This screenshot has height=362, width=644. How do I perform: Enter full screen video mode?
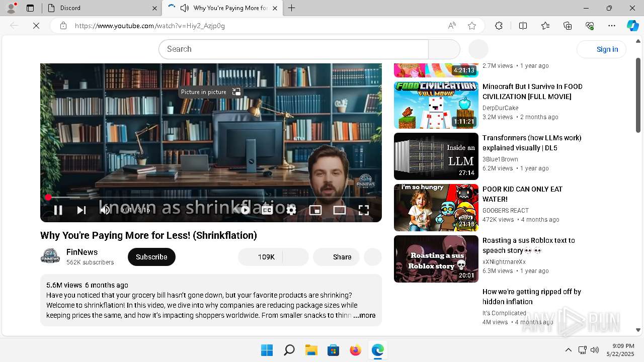click(x=364, y=210)
